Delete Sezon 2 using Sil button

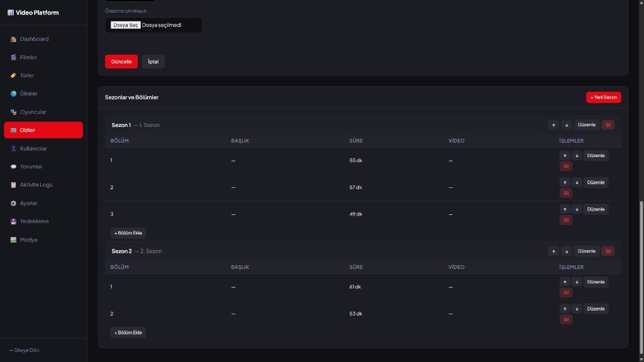[x=608, y=251]
